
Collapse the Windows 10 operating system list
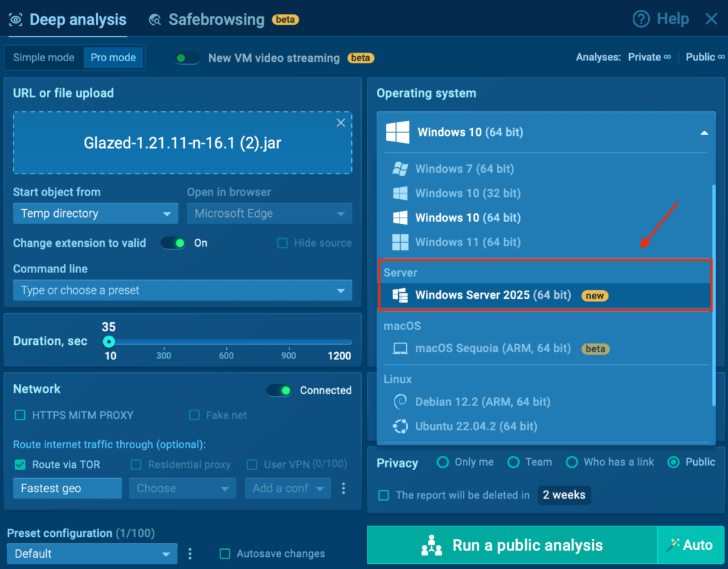click(x=704, y=132)
